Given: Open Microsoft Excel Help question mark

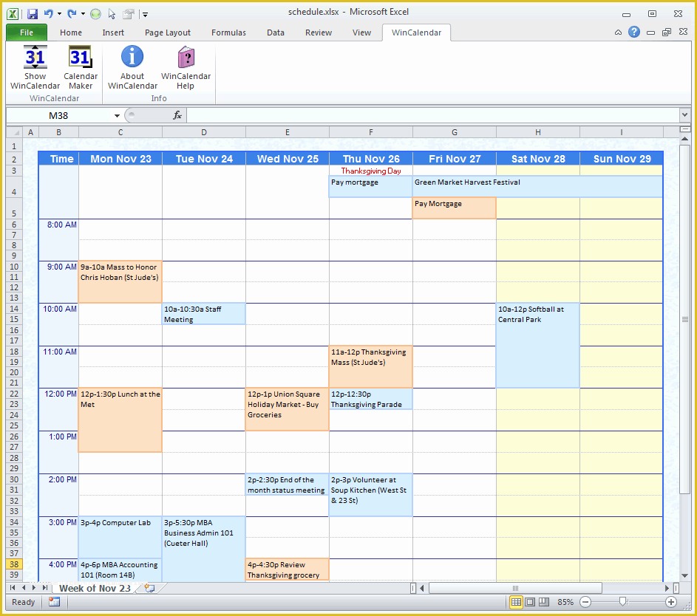Looking at the screenshot, I should [x=633, y=32].
